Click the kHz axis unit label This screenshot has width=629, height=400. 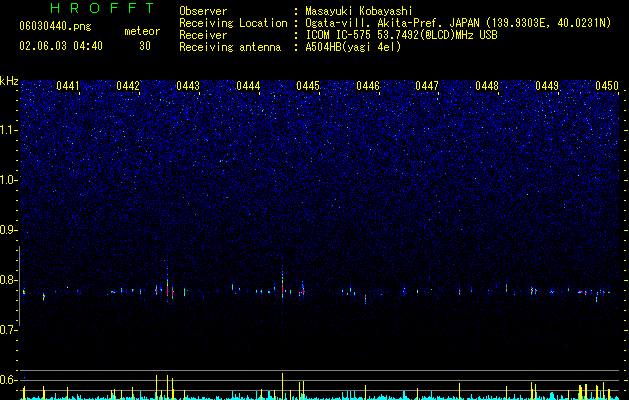(9, 81)
